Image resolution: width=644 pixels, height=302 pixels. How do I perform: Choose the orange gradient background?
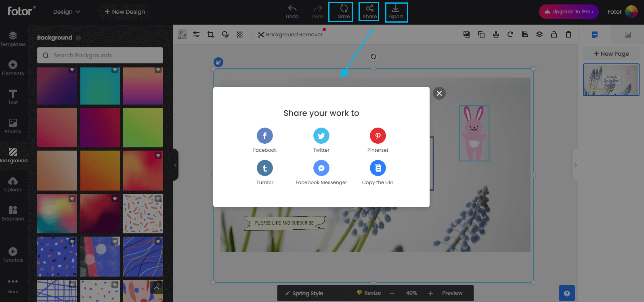pos(100,170)
